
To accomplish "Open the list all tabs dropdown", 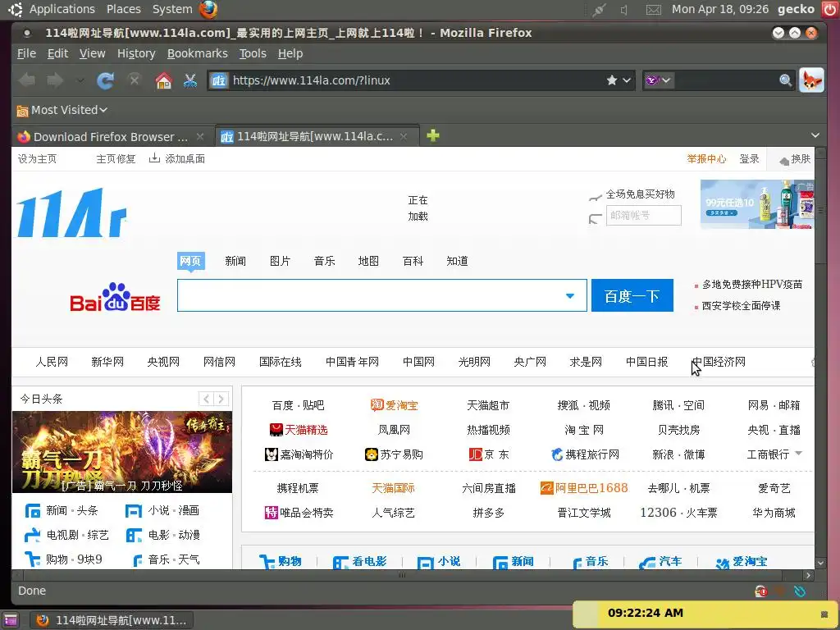I will click(x=815, y=135).
